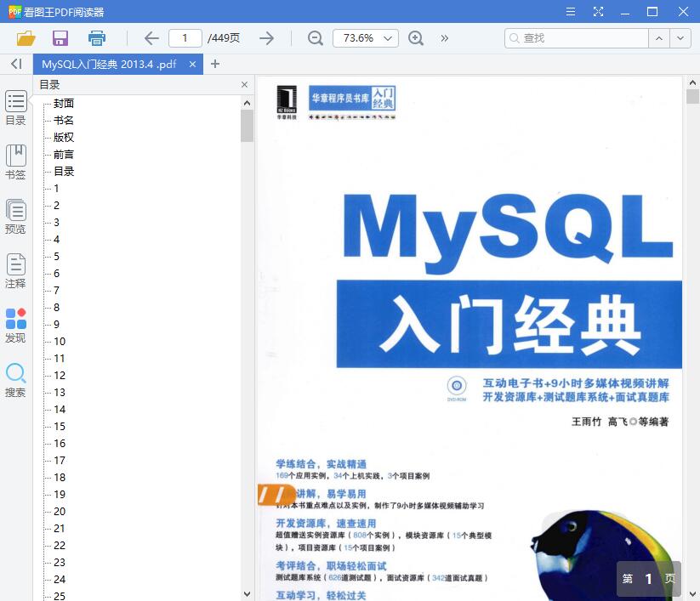Add a new tab with plus button
This screenshot has height=601, width=700.
[x=215, y=64]
